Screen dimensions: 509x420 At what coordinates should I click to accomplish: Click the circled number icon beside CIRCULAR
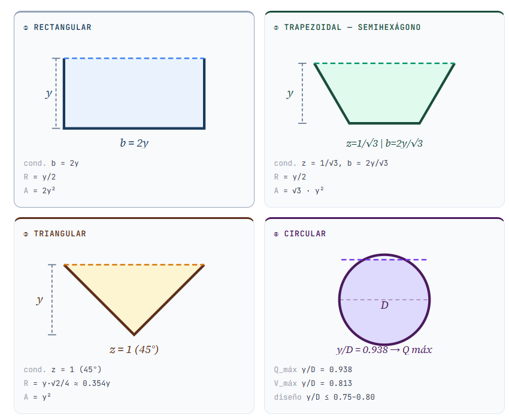(x=276, y=234)
